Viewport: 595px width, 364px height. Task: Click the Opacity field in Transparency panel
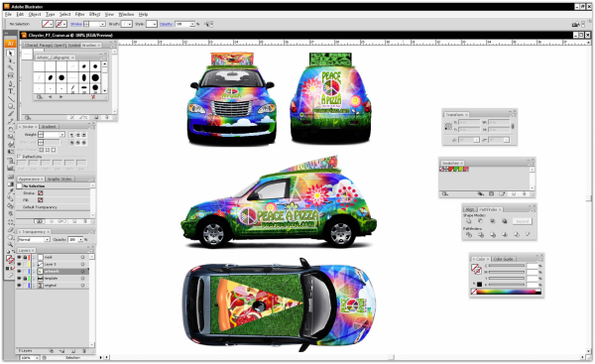72,239
